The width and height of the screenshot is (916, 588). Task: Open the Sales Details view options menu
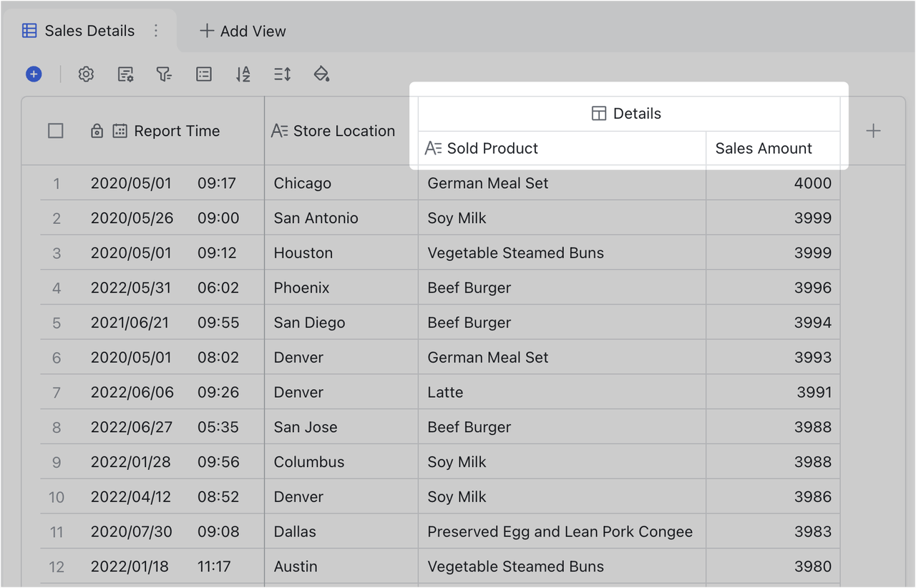pyautogui.click(x=156, y=30)
